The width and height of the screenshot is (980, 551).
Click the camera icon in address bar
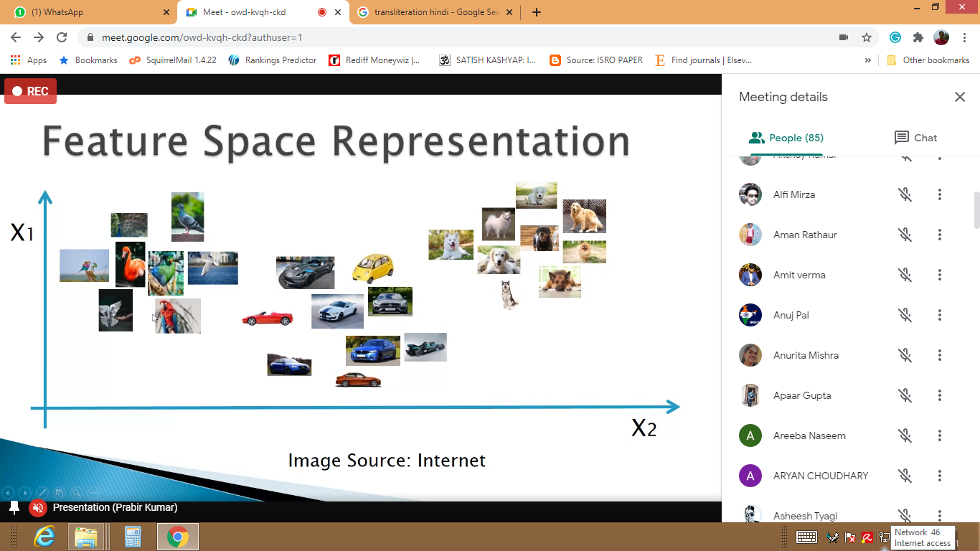(x=844, y=37)
